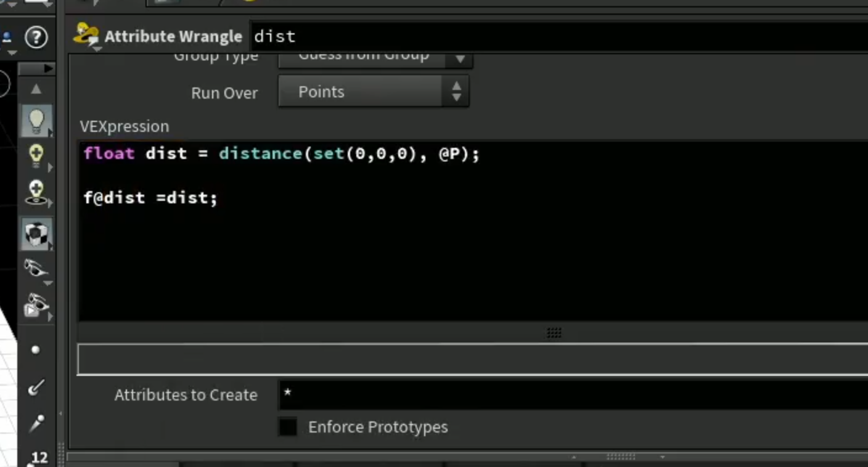Open the Run Over Points dropdown

tap(374, 92)
